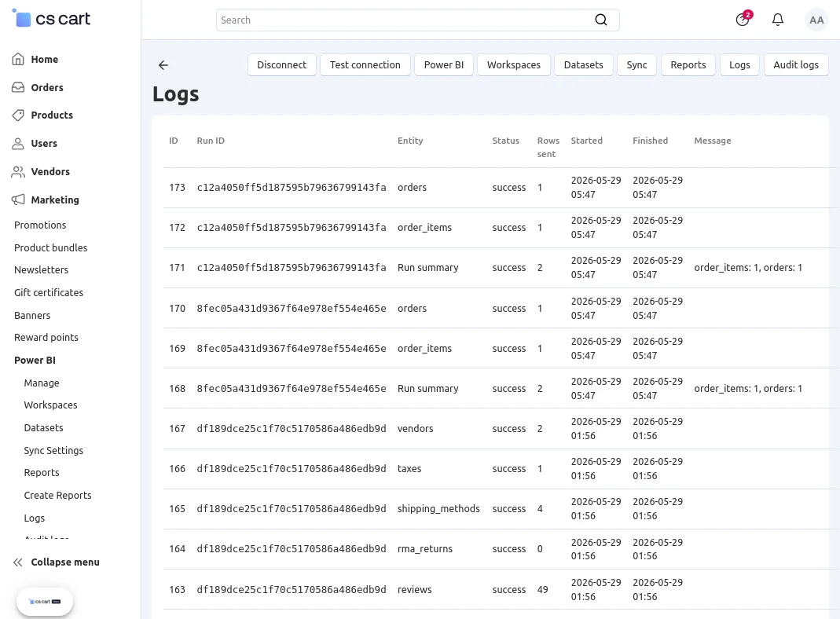Click the Vendors people icon
The width and height of the screenshot is (840, 619).
click(x=17, y=172)
